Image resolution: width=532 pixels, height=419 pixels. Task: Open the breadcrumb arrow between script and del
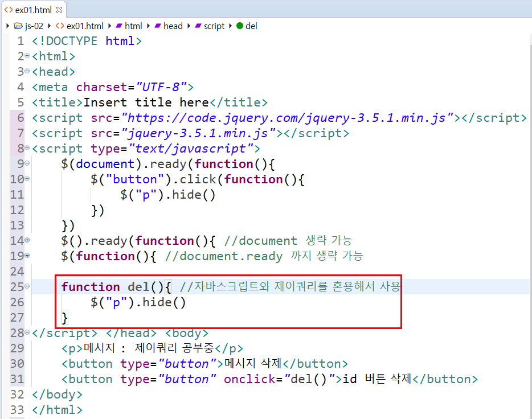230,26
